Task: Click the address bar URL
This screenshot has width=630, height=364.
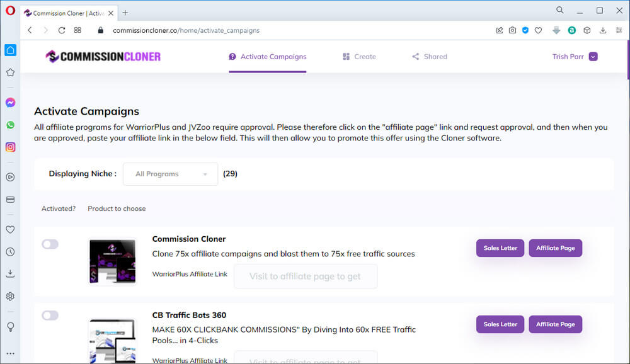Action: (186, 30)
